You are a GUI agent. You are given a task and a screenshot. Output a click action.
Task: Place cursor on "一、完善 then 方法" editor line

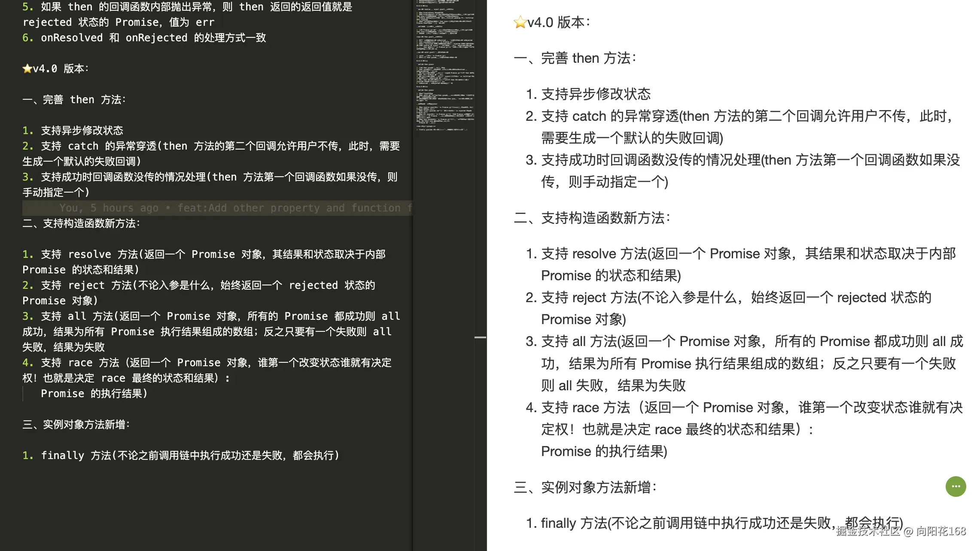pos(74,100)
